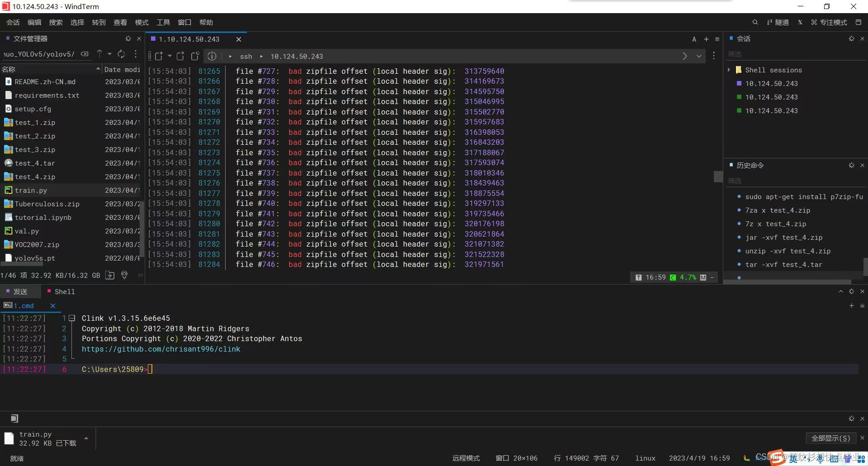Click the new session icon in terminal toolbar
The height and width of the screenshot is (466, 868).
(x=159, y=56)
